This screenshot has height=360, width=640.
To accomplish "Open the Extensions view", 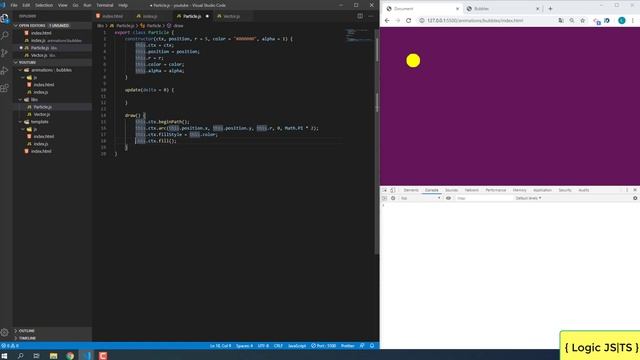I will point(5,88).
